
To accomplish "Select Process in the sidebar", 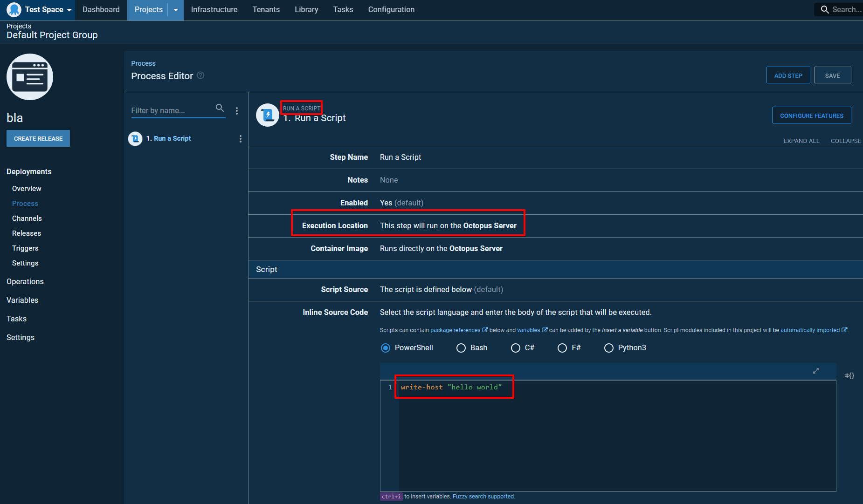I will 25,204.
